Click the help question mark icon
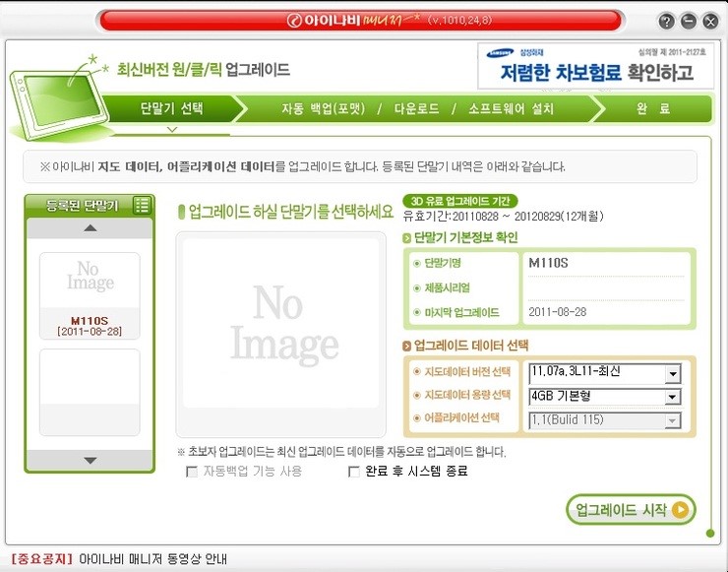This screenshot has width=728, height=572. (666, 21)
